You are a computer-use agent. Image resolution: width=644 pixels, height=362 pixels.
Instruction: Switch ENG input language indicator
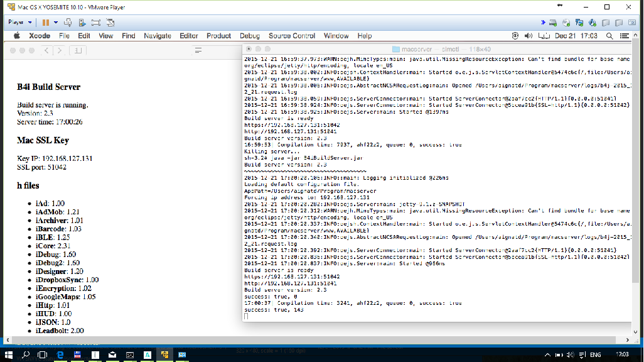(x=595, y=354)
